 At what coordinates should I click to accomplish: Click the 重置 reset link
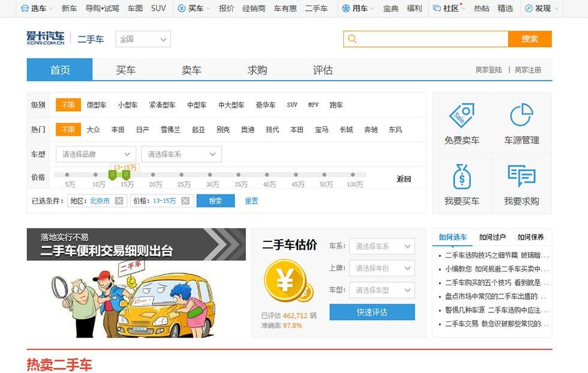(251, 201)
